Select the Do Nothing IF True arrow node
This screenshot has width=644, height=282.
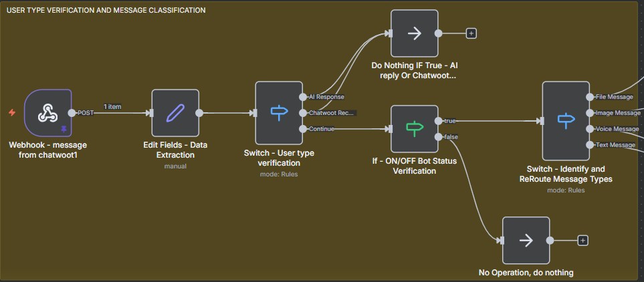414,33
